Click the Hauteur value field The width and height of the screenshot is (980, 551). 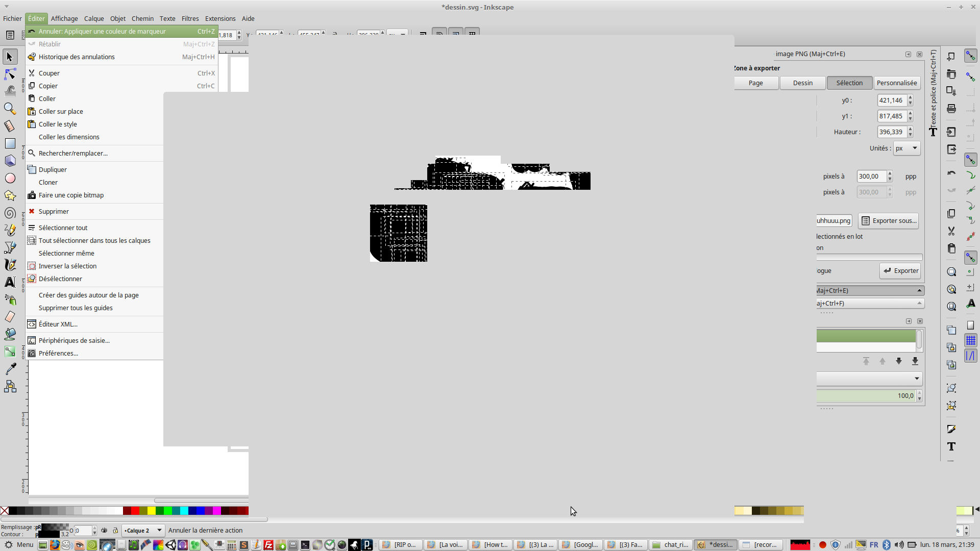click(891, 132)
